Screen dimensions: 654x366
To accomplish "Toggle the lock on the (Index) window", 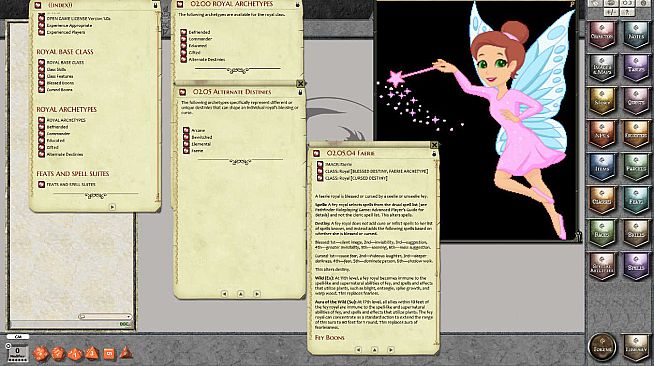I will click(x=155, y=5).
